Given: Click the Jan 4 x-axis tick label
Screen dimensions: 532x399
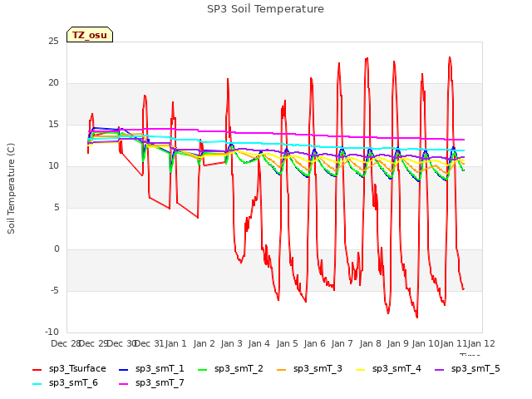Looking at the screenshot, I should tap(259, 343).
